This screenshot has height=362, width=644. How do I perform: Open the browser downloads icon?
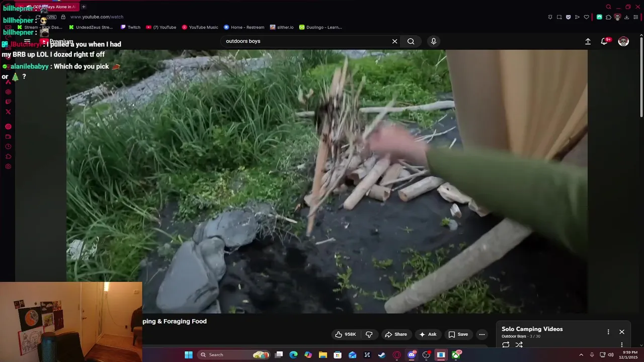[626, 17]
